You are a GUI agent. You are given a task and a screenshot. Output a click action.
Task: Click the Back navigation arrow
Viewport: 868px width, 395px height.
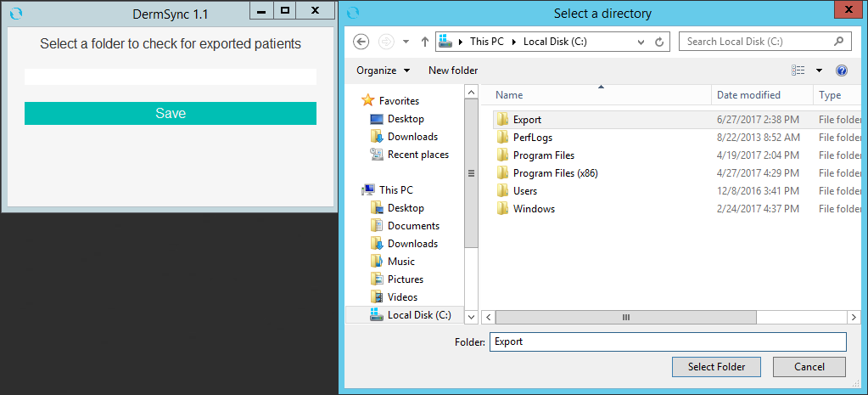361,42
